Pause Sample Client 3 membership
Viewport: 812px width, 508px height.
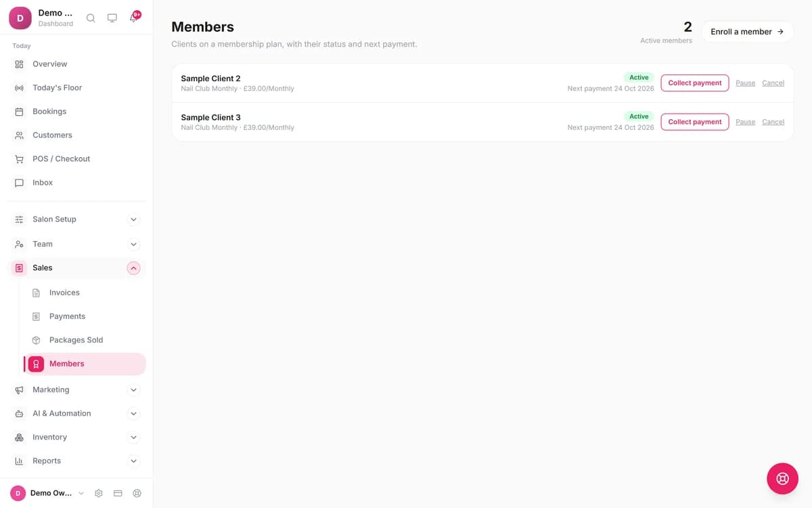pos(745,122)
